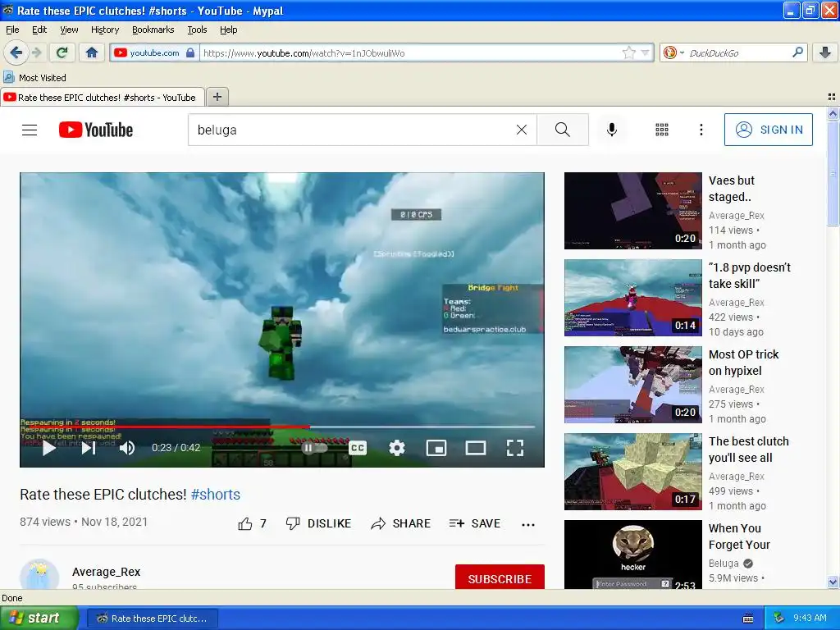This screenshot has width=840, height=630.
Task: Open the Tools menu
Action: pyautogui.click(x=197, y=30)
